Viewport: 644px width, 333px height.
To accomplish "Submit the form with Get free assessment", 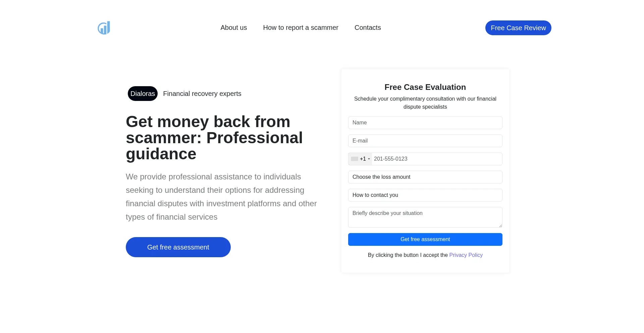I will pyautogui.click(x=425, y=239).
